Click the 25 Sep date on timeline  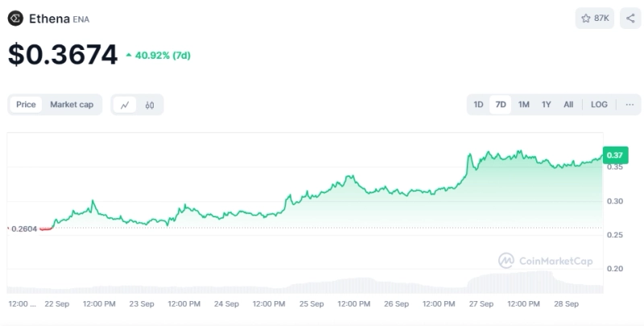312,304
